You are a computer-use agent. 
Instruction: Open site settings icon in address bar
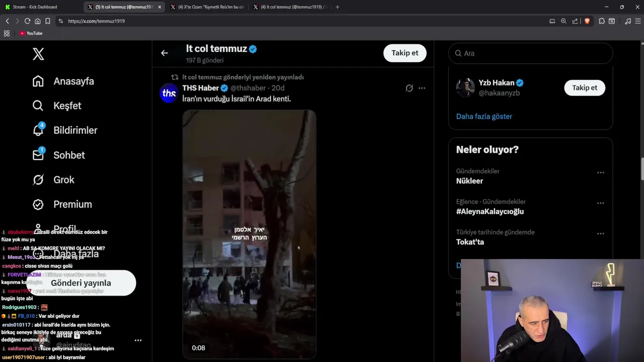[61, 21]
